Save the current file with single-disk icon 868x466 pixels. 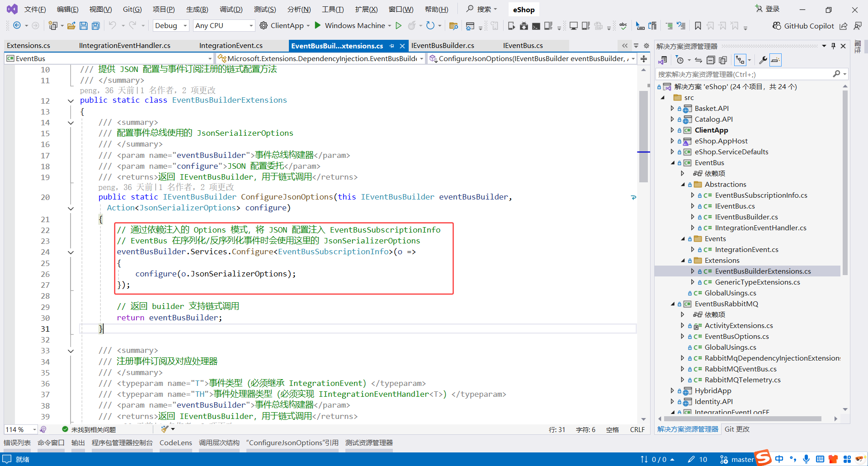pyautogui.click(x=83, y=26)
